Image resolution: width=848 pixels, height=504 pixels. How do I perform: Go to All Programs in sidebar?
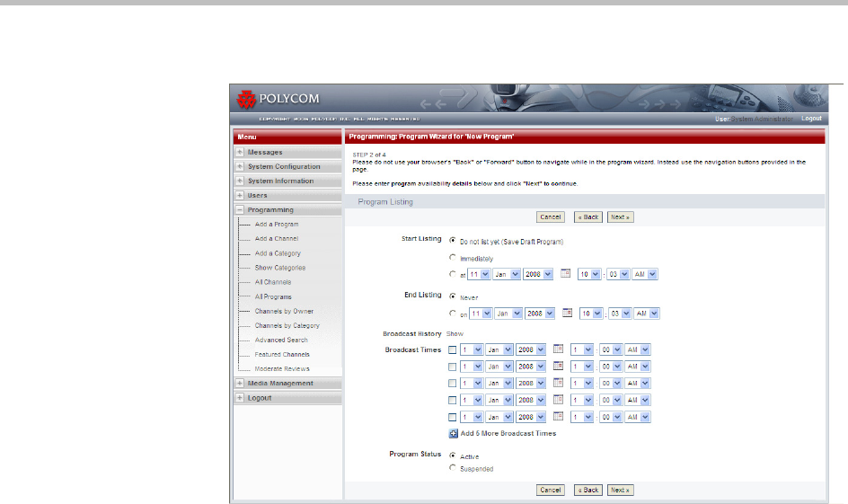click(x=272, y=296)
